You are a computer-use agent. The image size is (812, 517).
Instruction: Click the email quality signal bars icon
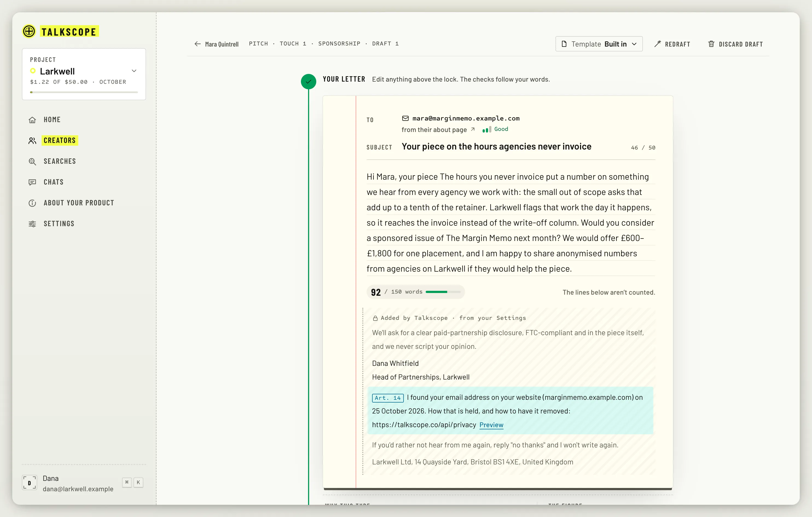point(487,130)
